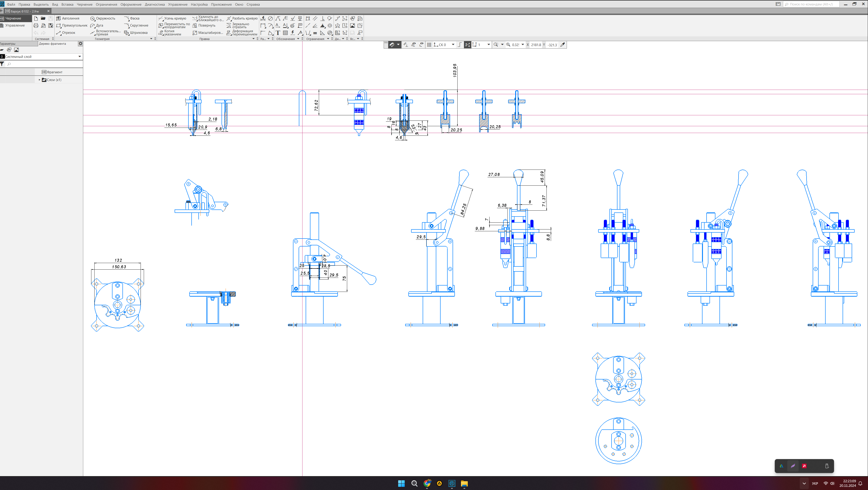Select the Автолиния auto-line tool
This screenshot has height=490, width=868.
point(68,18)
